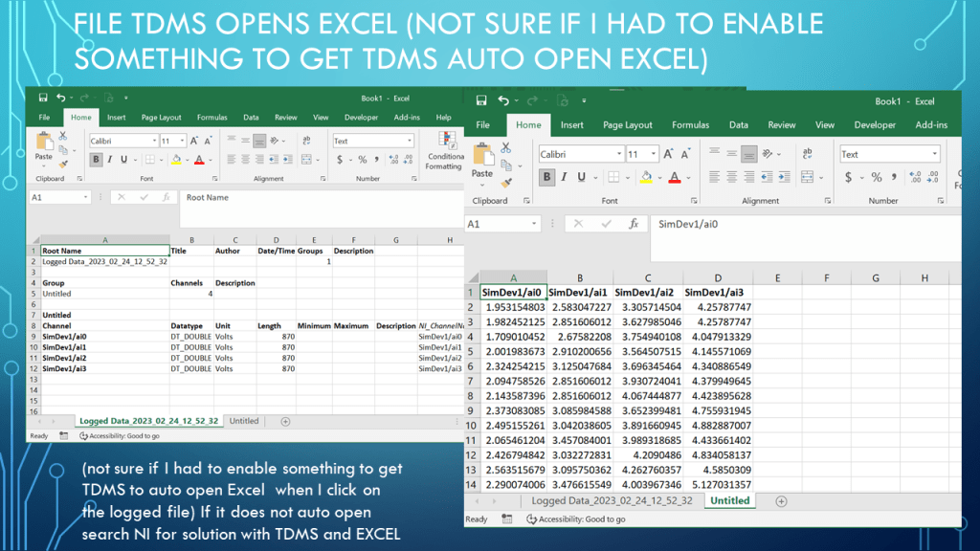Viewport: 980px width, 551px height.
Task: Click Insert Function fx icon in right Excel window
Action: [634, 224]
